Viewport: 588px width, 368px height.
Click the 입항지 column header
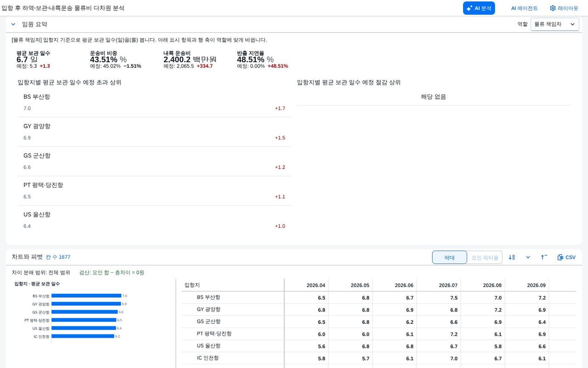point(233,285)
